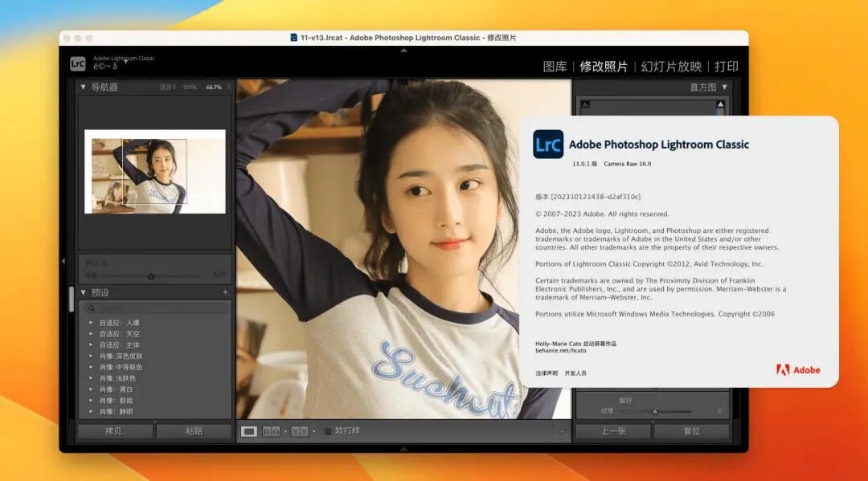The width and height of the screenshot is (868, 481).
Task: Collapse the 直方图 panel triangle
Action: pos(725,87)
